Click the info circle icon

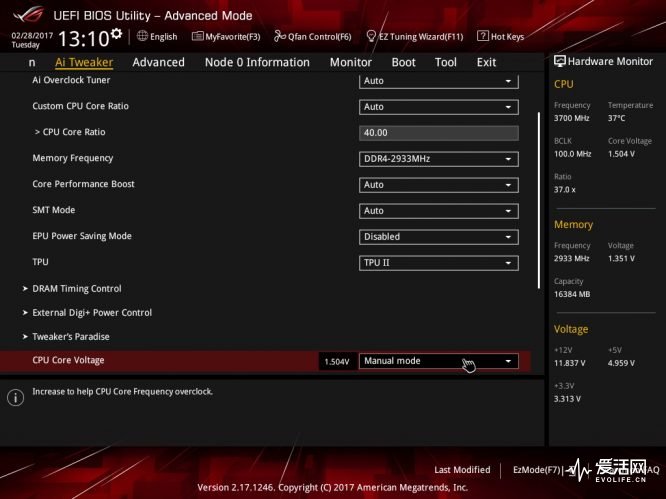(x=16, y=398)
